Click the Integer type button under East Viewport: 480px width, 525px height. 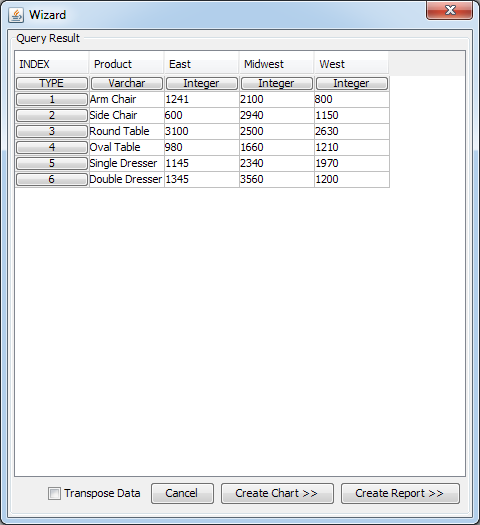(x=202, y=83)
